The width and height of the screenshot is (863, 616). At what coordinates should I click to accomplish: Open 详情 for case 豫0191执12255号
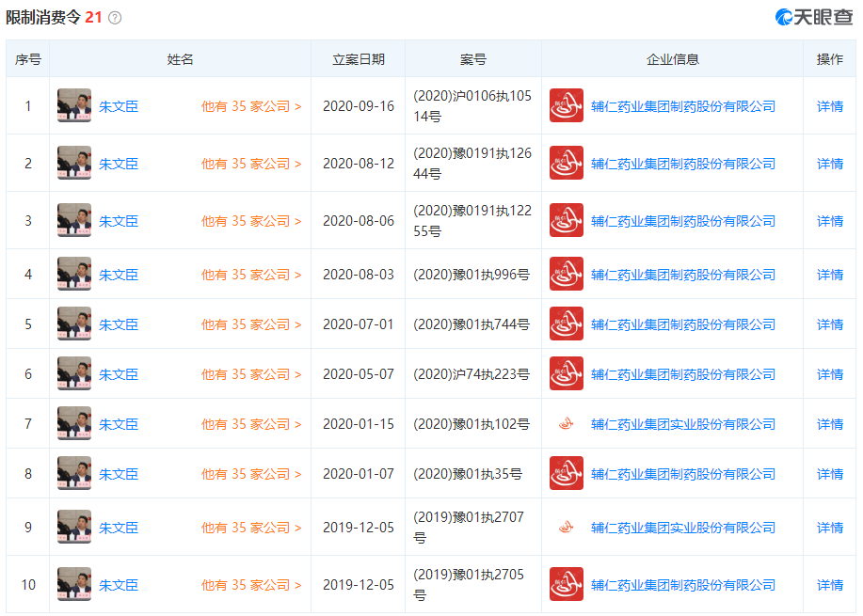pyautogui.click(x=830, y=221)
